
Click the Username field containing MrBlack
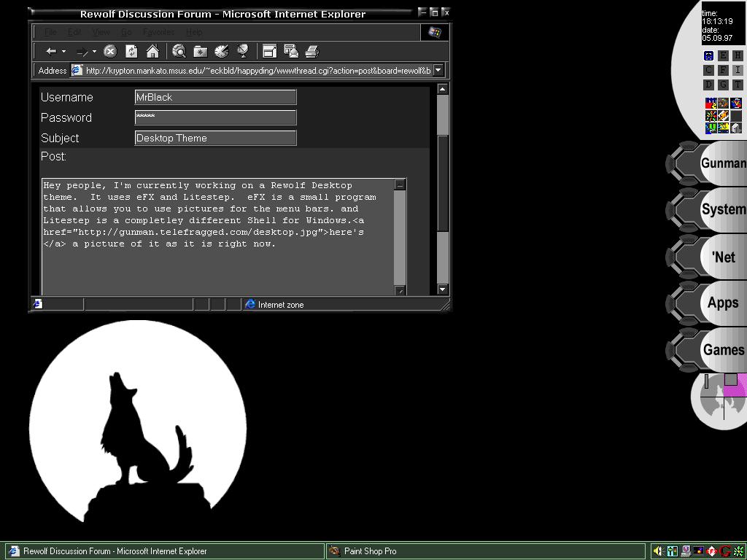point(215,97)
